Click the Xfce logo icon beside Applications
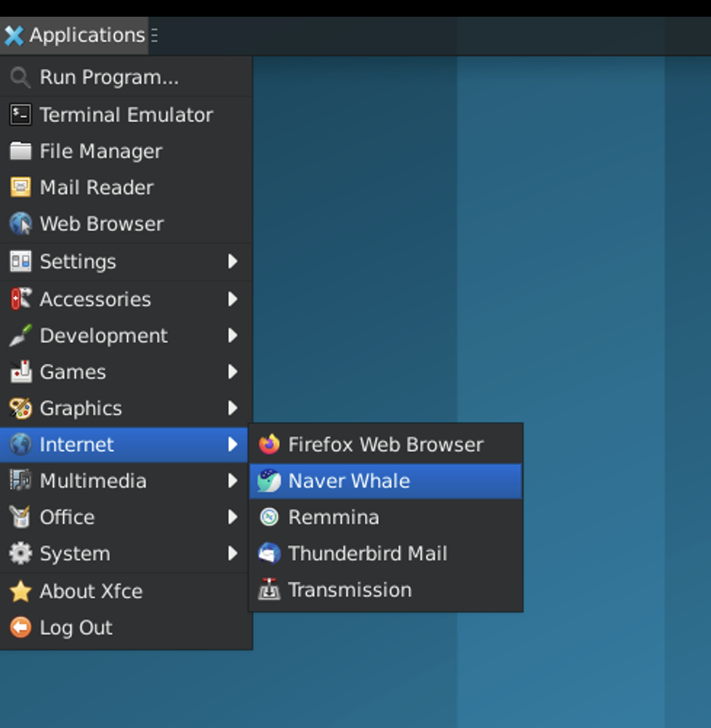 pos(14,36)
